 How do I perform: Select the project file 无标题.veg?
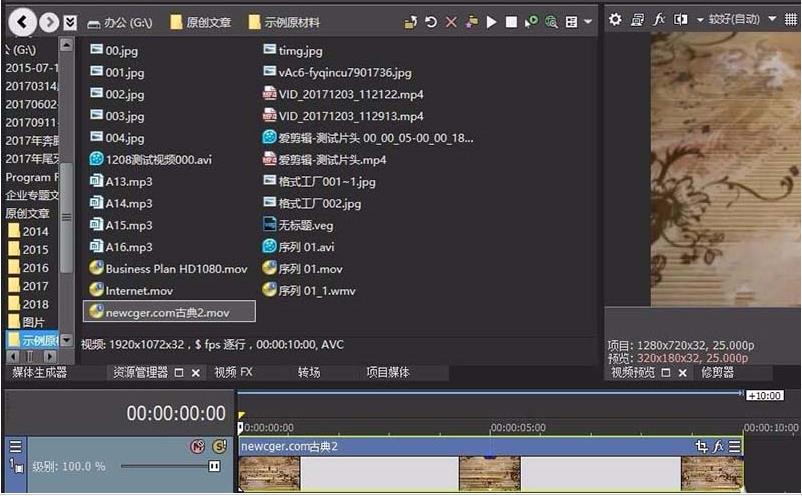click(298, 225)
